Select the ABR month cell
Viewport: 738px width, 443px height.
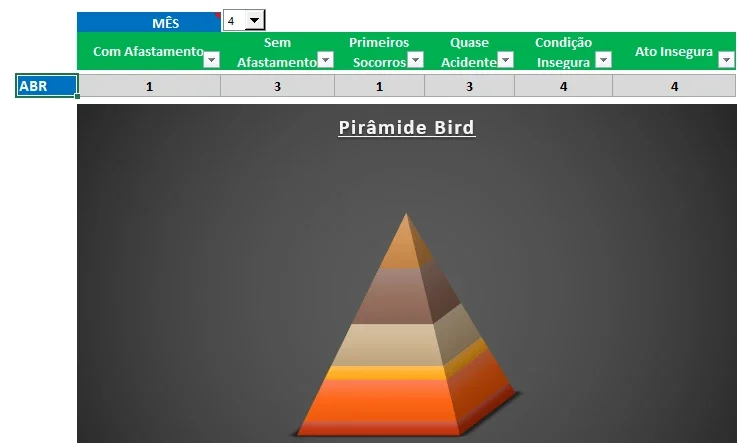coord(46,86)
